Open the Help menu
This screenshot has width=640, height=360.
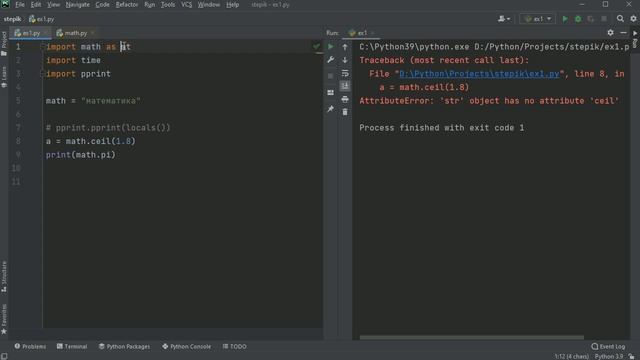(233, 5)
